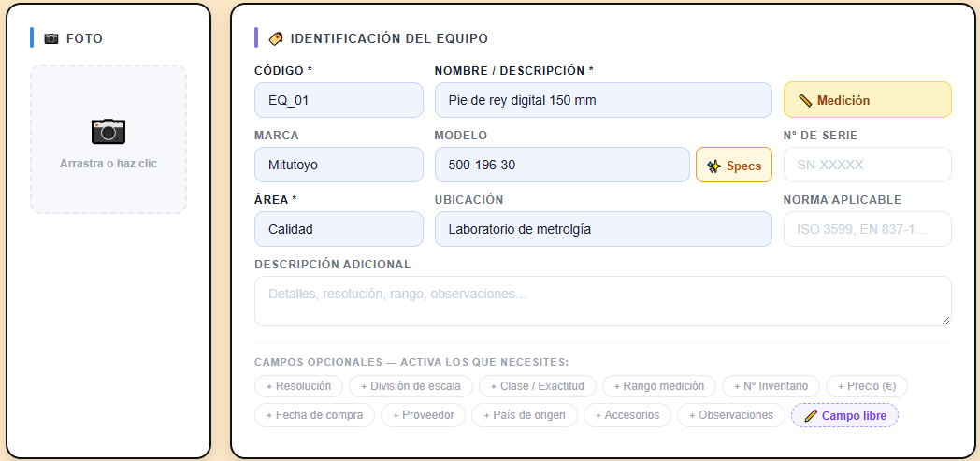Enable the Fecha de compra field
This screenshot has height=461, width=980.
point(314,415)
